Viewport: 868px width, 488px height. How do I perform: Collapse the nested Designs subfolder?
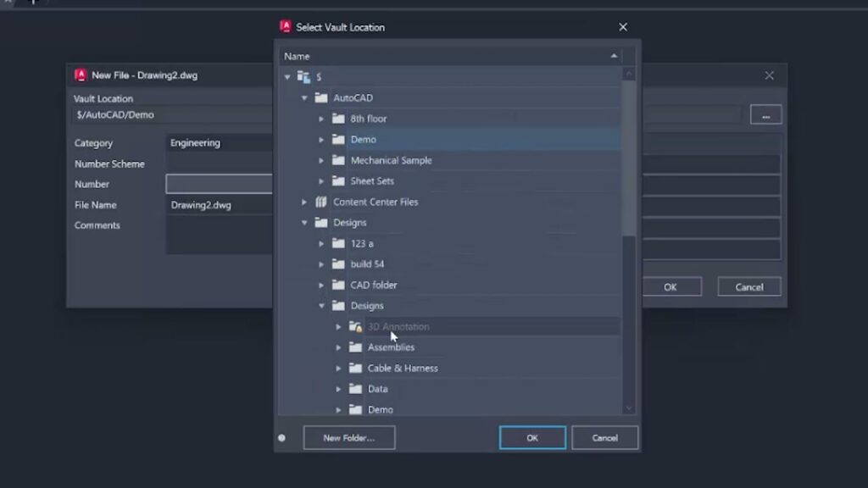pyautogui.click(x=321, y=305)
